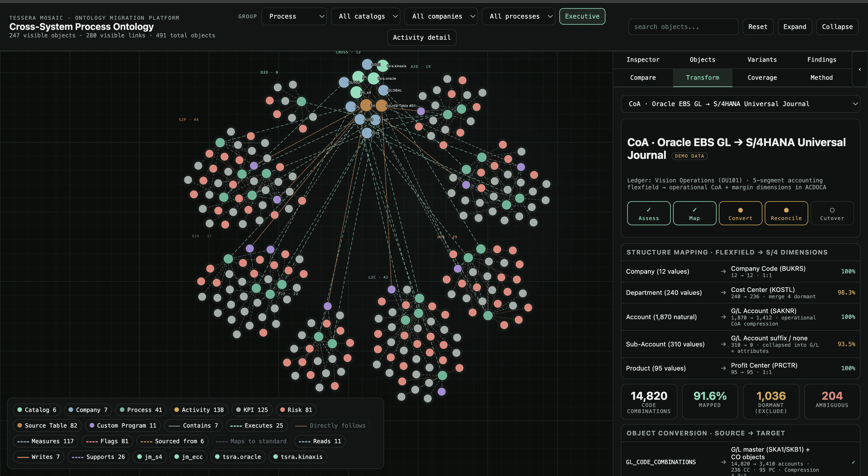
Task: Select the 1010 company node
Action: [x=367, y=133]
